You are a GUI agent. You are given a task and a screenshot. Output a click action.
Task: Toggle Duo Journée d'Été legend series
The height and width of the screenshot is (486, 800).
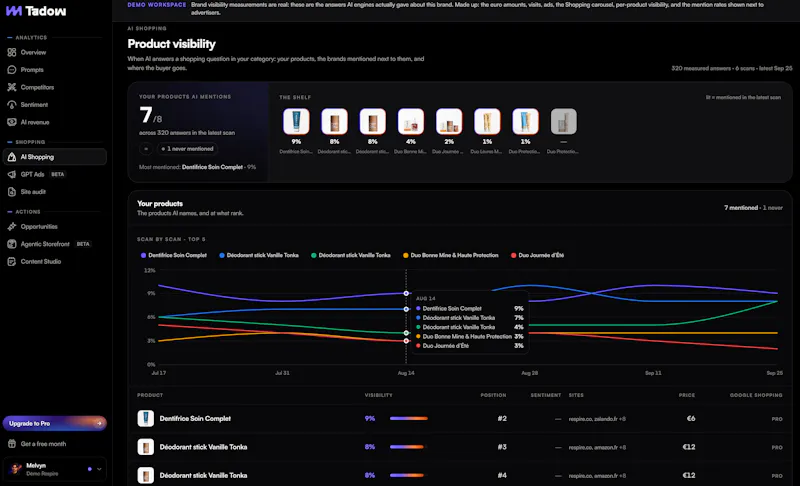pyautogui.click(x=537, y=255)
